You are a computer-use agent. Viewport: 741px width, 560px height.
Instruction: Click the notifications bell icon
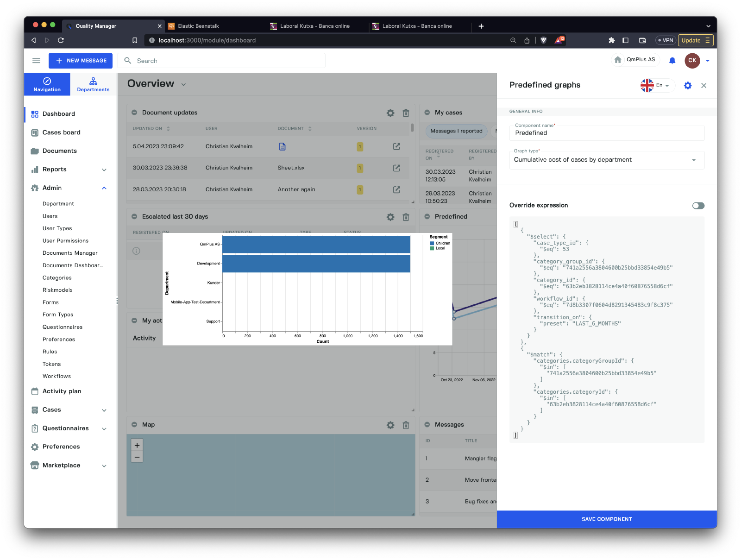(x=672, y=61)
